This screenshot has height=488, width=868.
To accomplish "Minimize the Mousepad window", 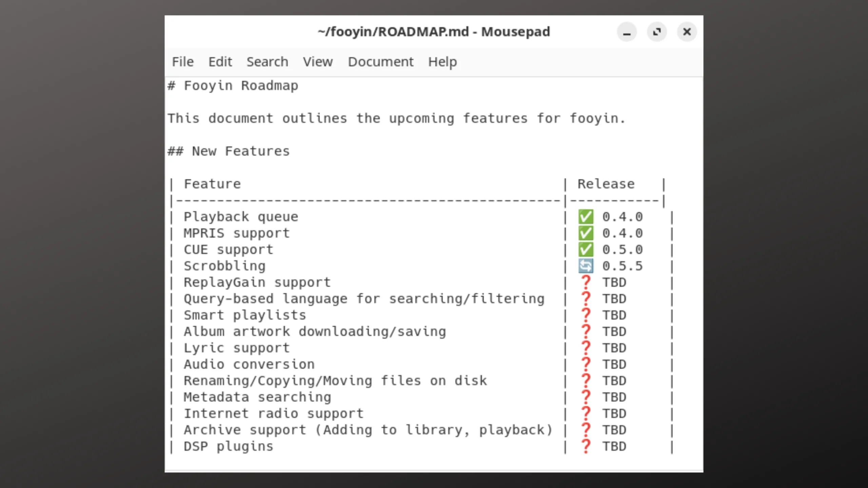I will (627, 32).
